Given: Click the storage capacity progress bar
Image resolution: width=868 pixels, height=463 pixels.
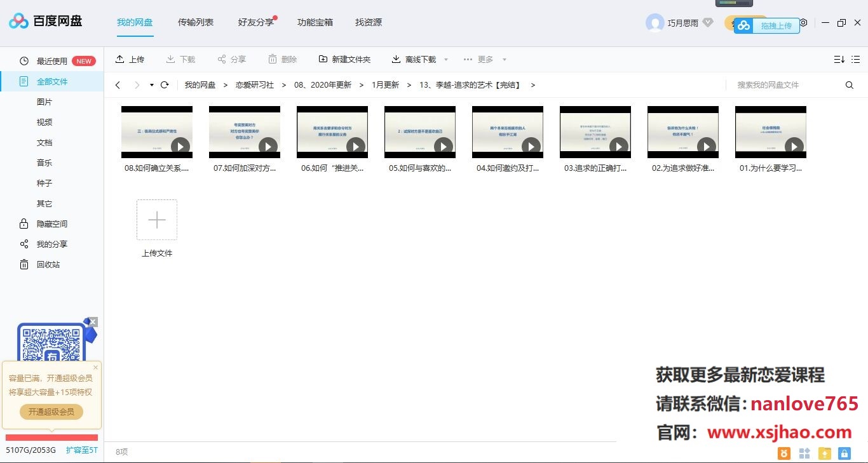Looking at the screenshot, I should click(51, 438).
